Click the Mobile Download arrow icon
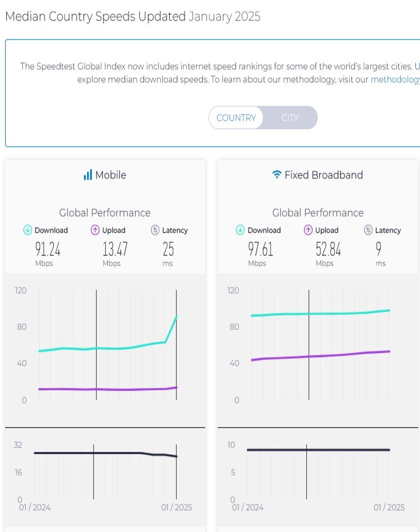The image size is (420, 532). [27, 230]
